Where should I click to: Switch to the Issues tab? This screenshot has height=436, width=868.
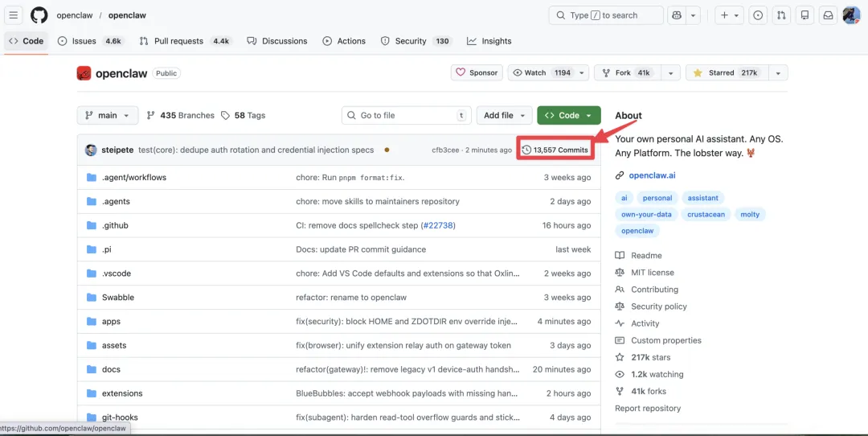click(x=91, y=41)
